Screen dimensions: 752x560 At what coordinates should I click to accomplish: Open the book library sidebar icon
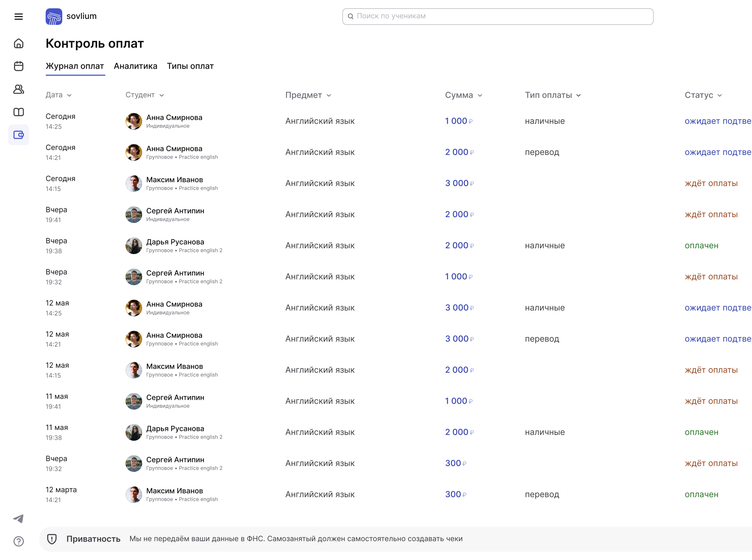coord(19,112)
